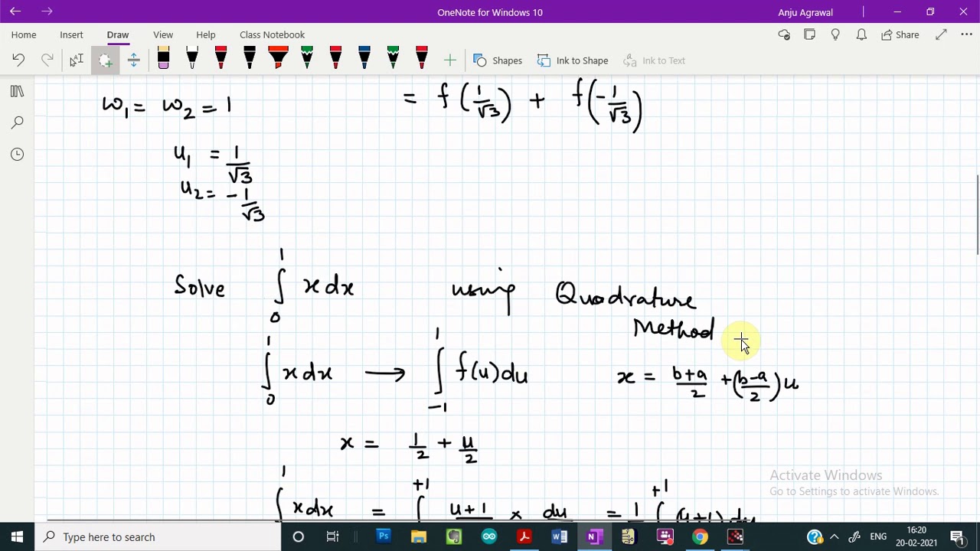Open Cortana circle on taskbar
This screenshot has height=551, width=980.
299,536
